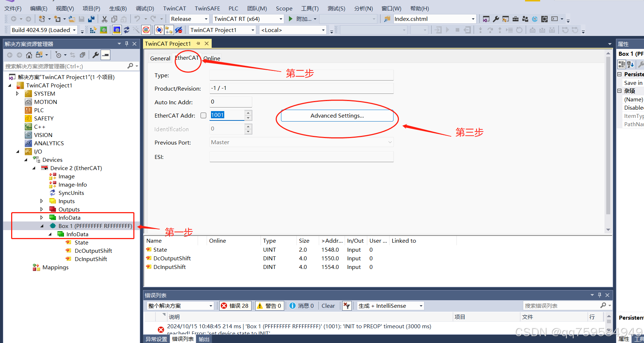Image resolution: width=644 pixels, height=343 pixels.
Task: Open the 生成 + IntelliSense dropdown
Action: pyautogui.click(x=391, y=306)
